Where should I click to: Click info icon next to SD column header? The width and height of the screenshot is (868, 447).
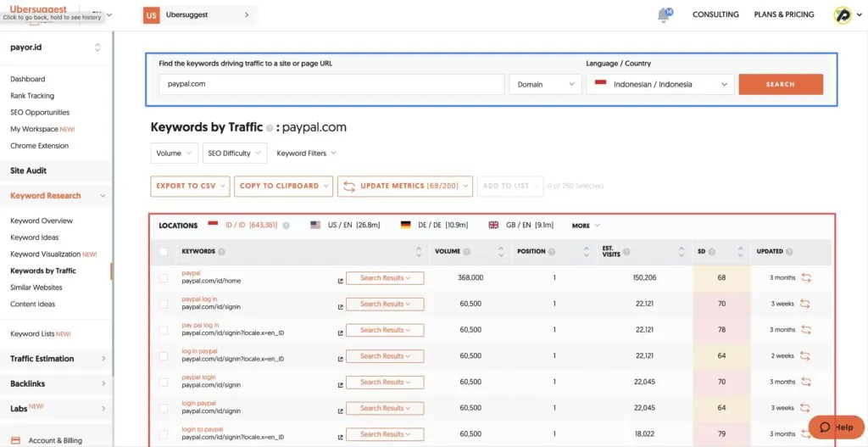point(712,251)
